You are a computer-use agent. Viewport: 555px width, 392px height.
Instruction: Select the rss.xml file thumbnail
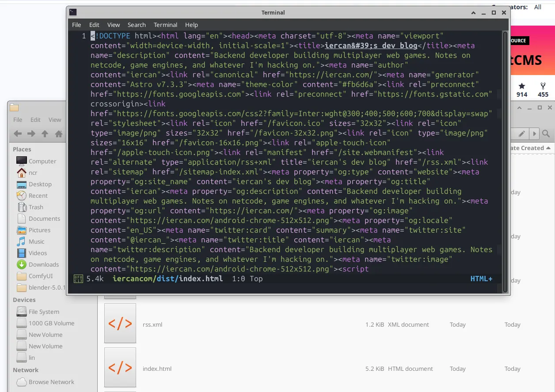pos(120,324)
